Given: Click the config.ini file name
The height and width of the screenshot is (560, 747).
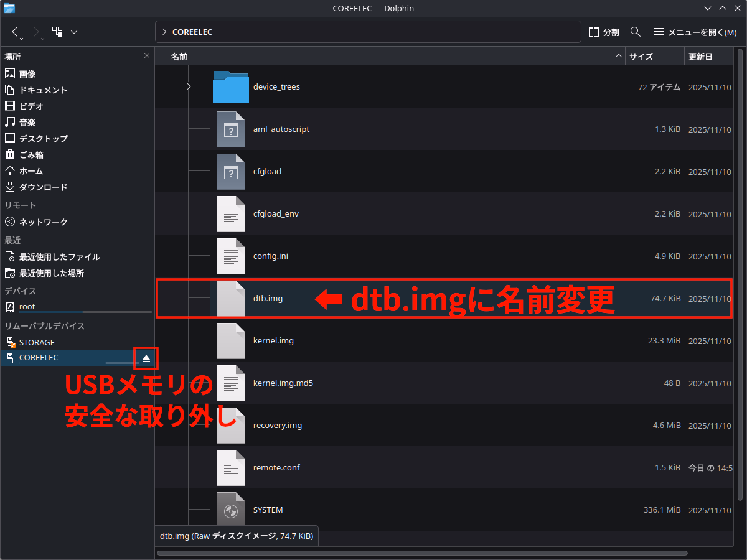Looking at the screenshot, I should 271,256.
